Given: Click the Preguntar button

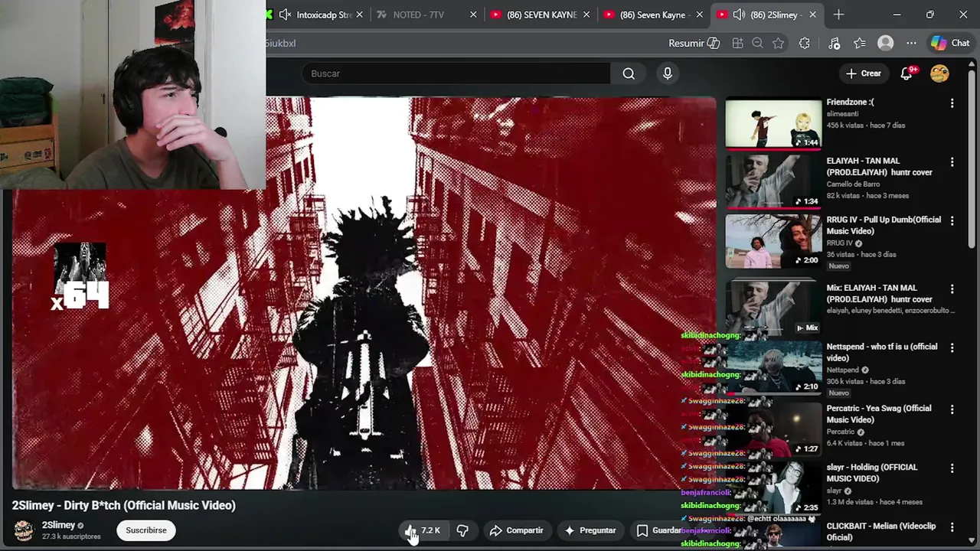Looking at the screenshot, I should 590,530.
